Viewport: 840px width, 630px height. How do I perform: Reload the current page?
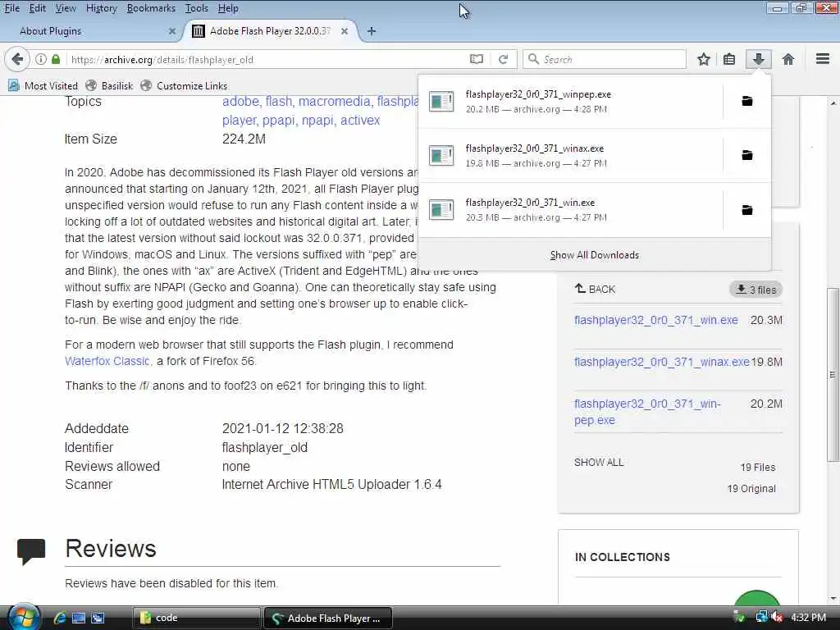click(503, 59)
